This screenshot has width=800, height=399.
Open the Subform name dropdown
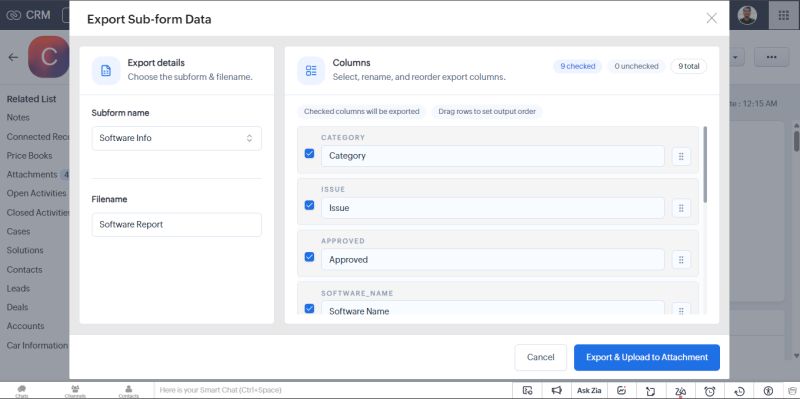177,138
